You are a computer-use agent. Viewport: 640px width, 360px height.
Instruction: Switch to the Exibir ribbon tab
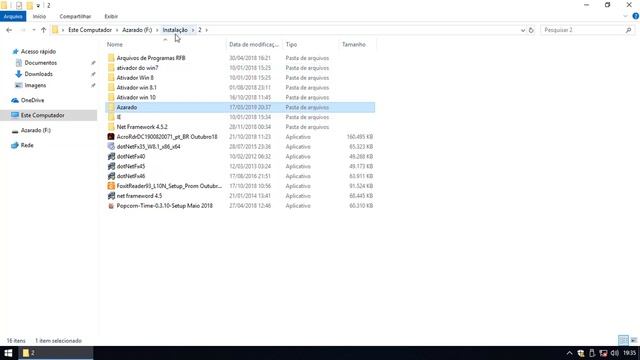111,16
